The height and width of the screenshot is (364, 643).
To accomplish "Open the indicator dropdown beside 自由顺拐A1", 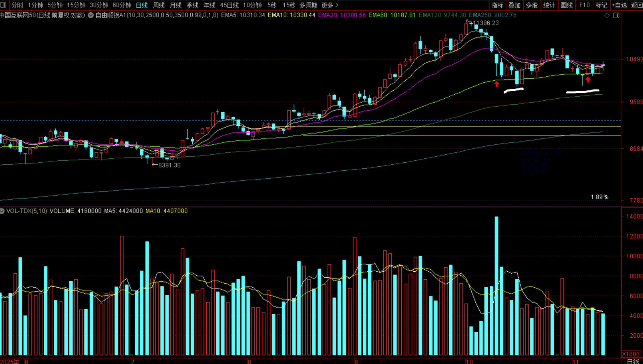I will pos(91,15).
